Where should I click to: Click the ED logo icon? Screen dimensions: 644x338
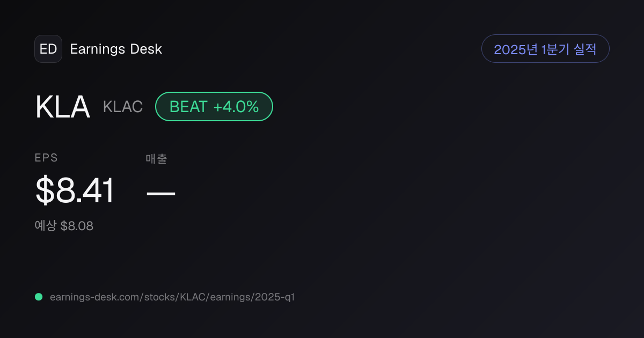48,49
